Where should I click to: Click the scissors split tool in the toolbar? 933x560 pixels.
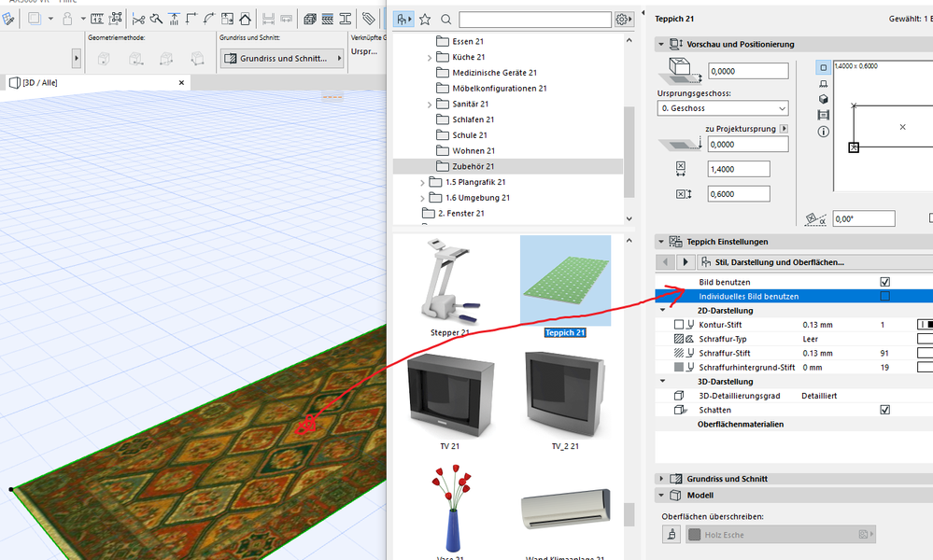(138, 19)
